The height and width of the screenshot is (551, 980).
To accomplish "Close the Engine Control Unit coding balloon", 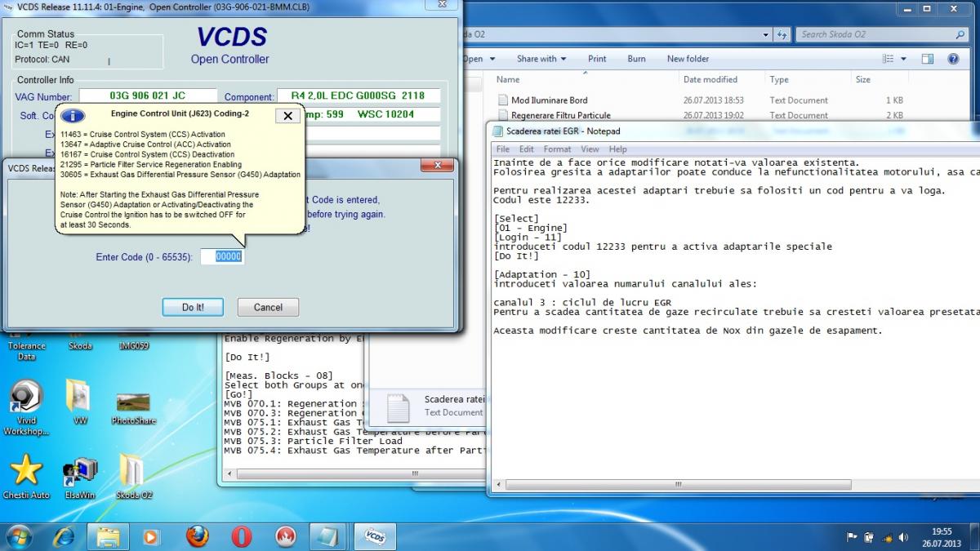I will pos(287,116).
